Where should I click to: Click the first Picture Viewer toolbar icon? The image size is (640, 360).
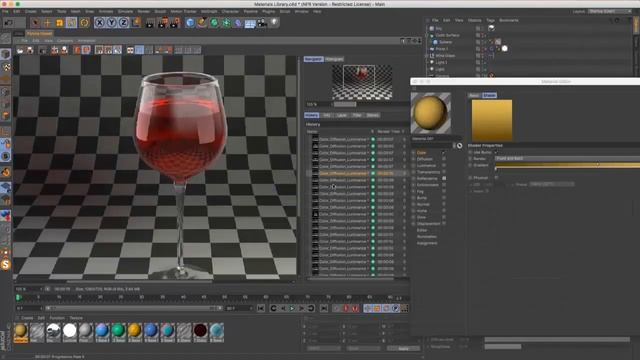20,50
